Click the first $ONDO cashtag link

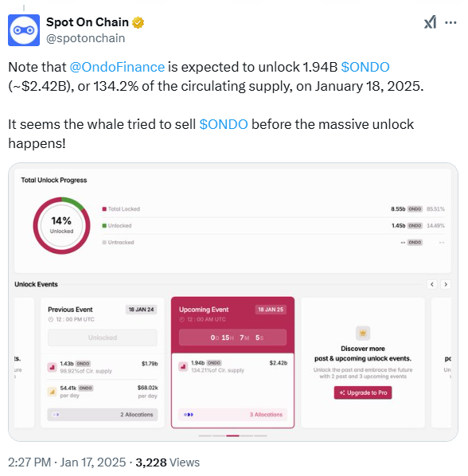[x=365, y=67]
